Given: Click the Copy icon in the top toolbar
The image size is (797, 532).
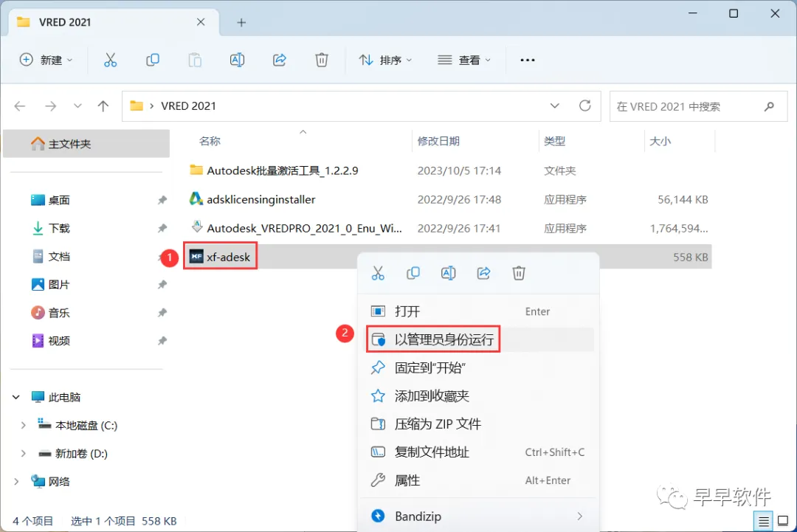Looking at the screenshot, I should (153, 60).
